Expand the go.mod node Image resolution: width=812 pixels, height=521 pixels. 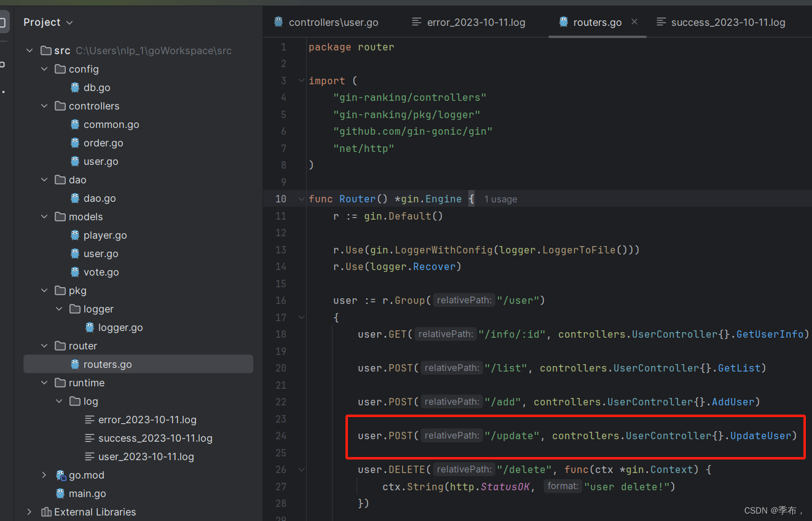44,475
